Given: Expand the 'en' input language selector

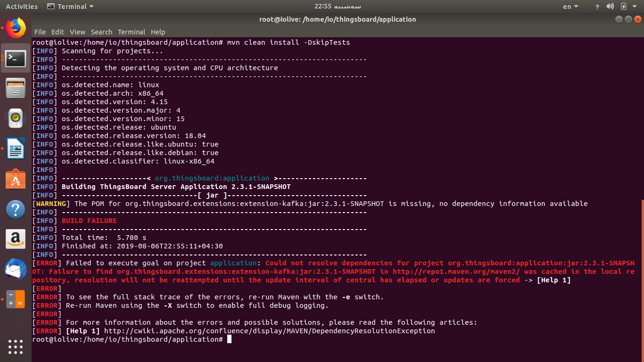Looking at the screenshot, I should pos(571,7).
